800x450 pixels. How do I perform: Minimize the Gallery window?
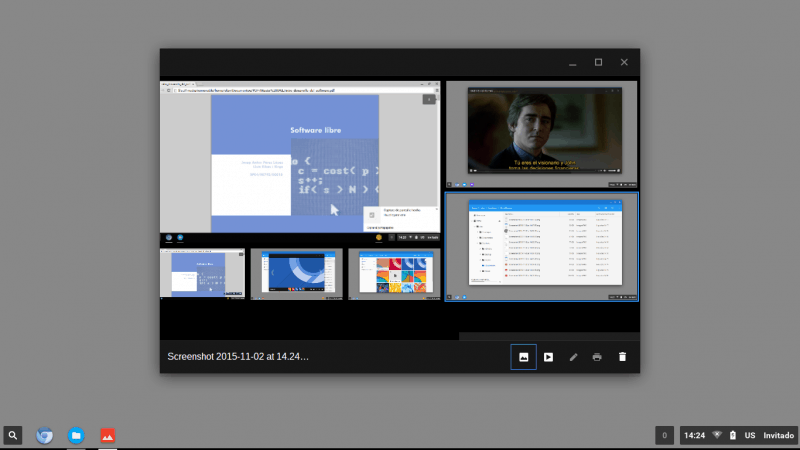(572, 62)
